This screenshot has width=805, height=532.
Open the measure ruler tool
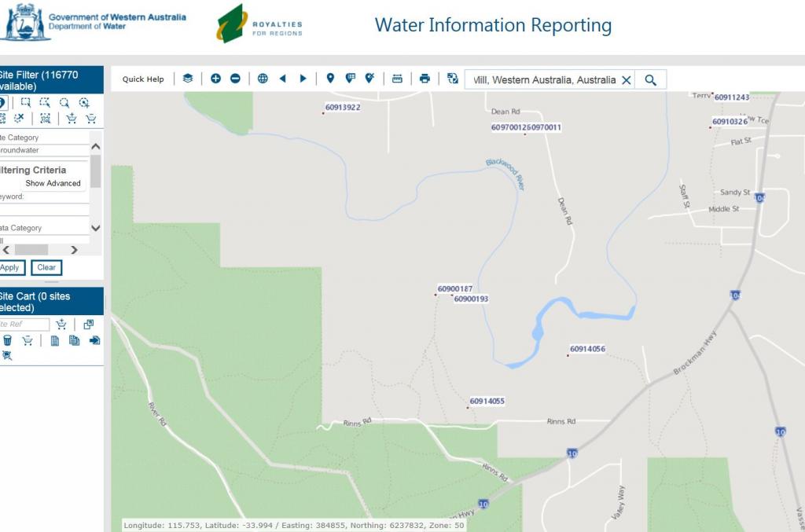pyautogui.click(x=397, y=79)
